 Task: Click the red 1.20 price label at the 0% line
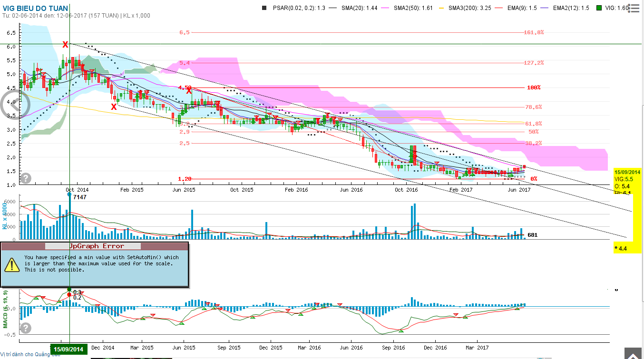click(185, 179)
